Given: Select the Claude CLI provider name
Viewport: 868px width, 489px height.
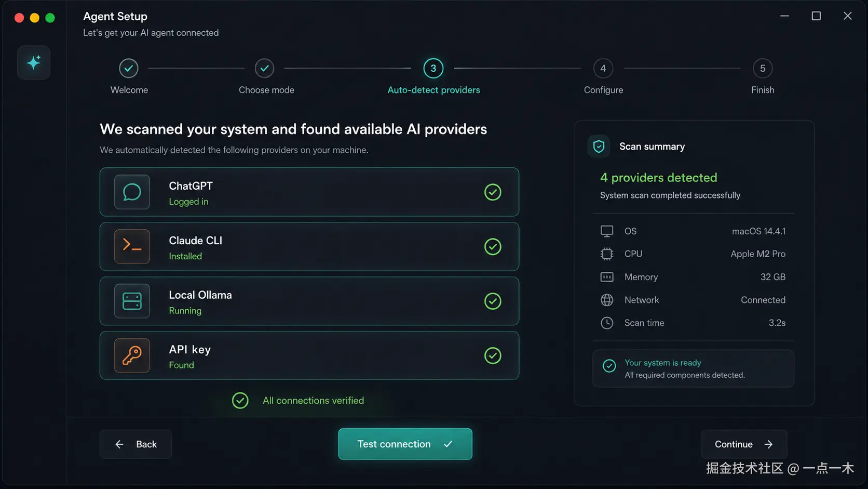Looking at the screenshot, I should 195,240.
